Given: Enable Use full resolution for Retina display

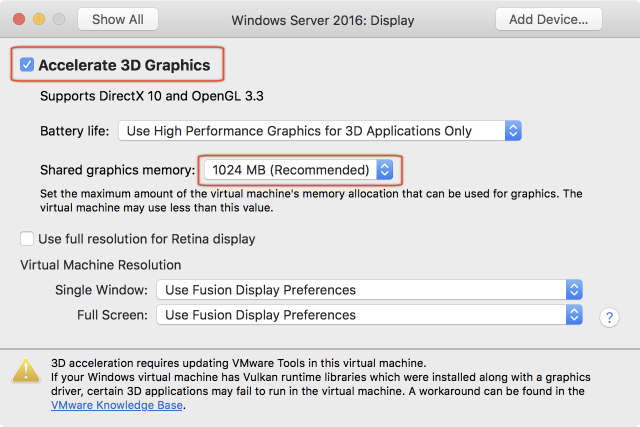Looking at the screenshot, I should coord(27,239).
